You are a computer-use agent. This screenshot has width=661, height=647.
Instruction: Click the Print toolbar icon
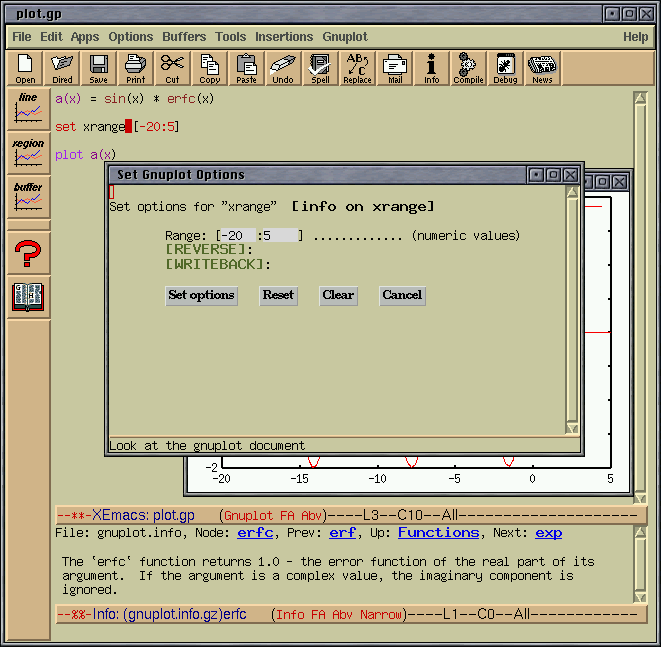click(x=135, y=68)
